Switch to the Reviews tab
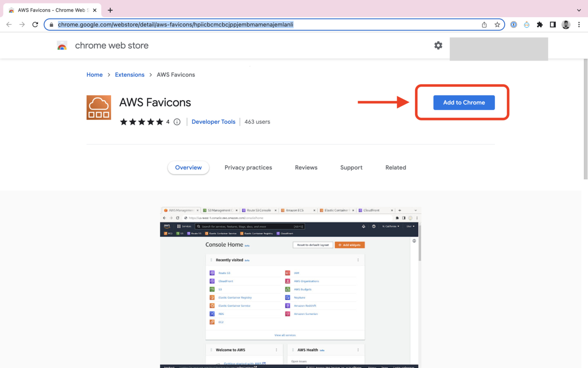 pos(306,168)
